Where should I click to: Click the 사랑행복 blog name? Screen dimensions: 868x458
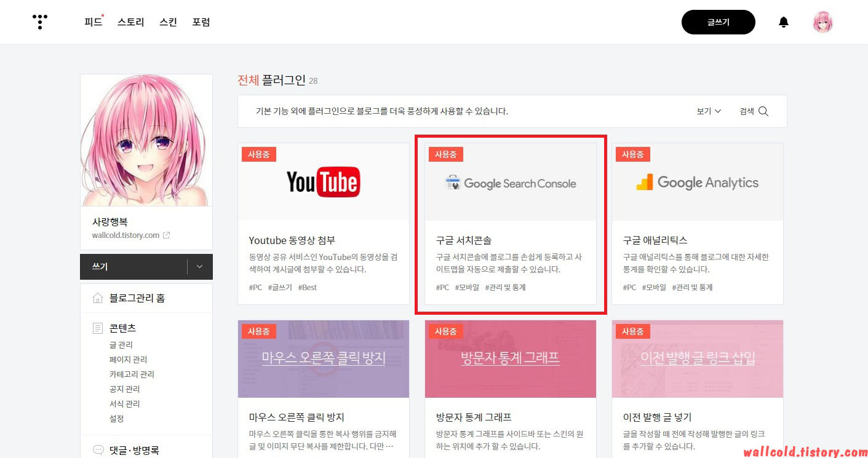pos(110,222)
